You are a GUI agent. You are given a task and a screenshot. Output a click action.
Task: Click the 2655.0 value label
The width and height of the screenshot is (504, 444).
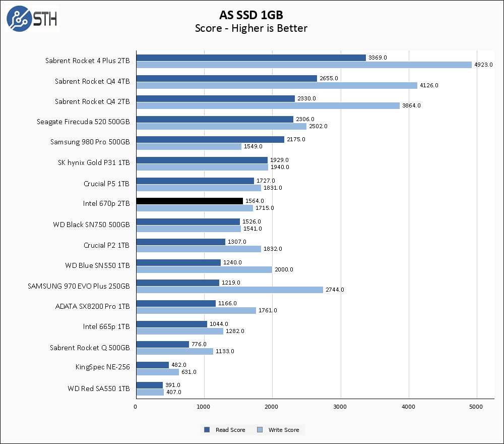[x=329, y=79]
